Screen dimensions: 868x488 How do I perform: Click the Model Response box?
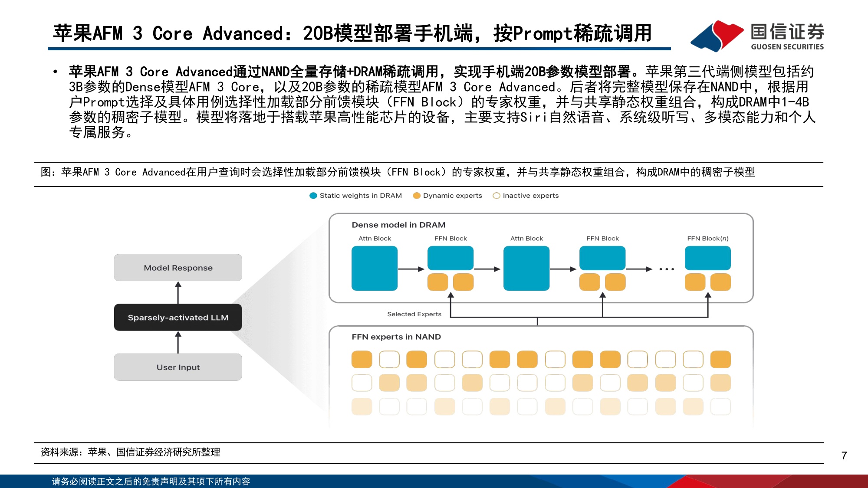[178, 268]
